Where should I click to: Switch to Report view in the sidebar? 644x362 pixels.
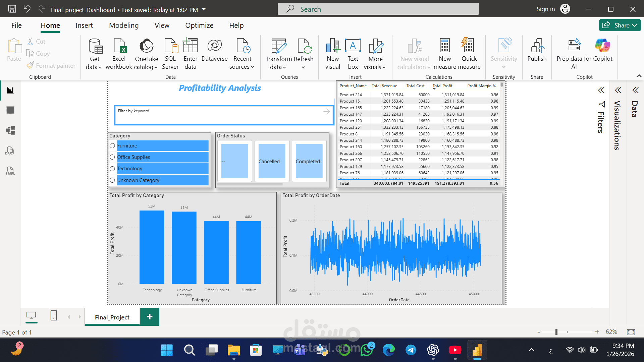pos(10,90)
